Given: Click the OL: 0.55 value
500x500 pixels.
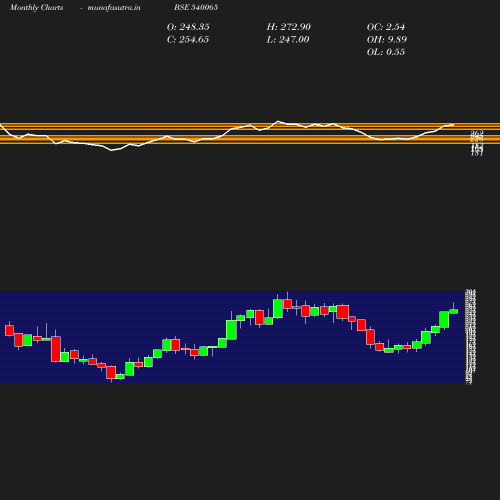Looking at the screenshot, I should coord(386,52).
